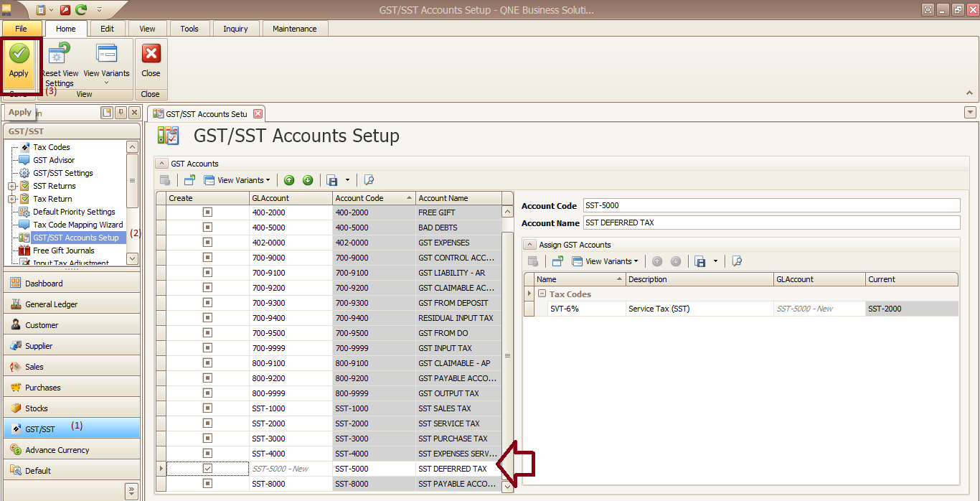Open the Default navigation group
Image resolution: width=980 pixels, height=501 pixels.
click(x=72, y=471)
